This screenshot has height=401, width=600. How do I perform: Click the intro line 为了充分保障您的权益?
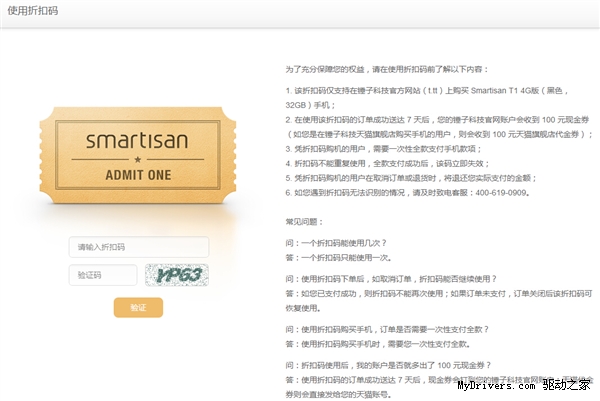pyautogui.click(x=387, y=69)
